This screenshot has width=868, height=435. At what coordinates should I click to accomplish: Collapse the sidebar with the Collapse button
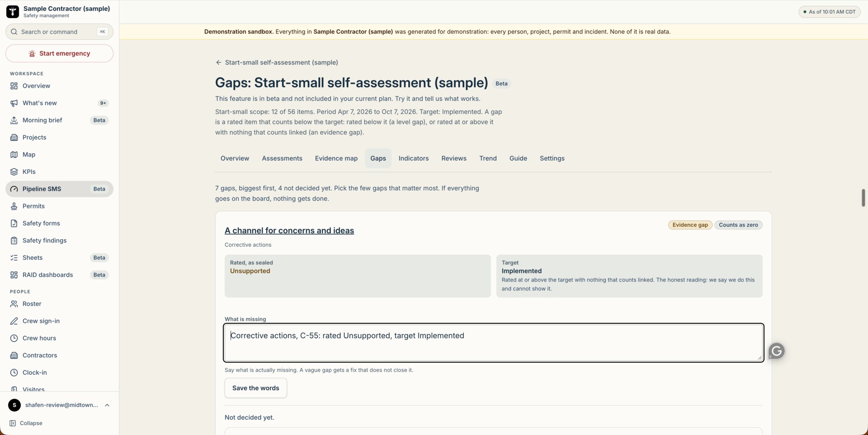pyautogui.click(x=26, y=423)
